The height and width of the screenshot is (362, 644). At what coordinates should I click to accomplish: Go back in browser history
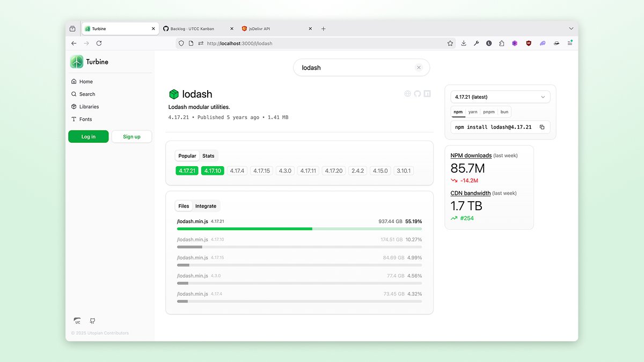coord(74,43)
